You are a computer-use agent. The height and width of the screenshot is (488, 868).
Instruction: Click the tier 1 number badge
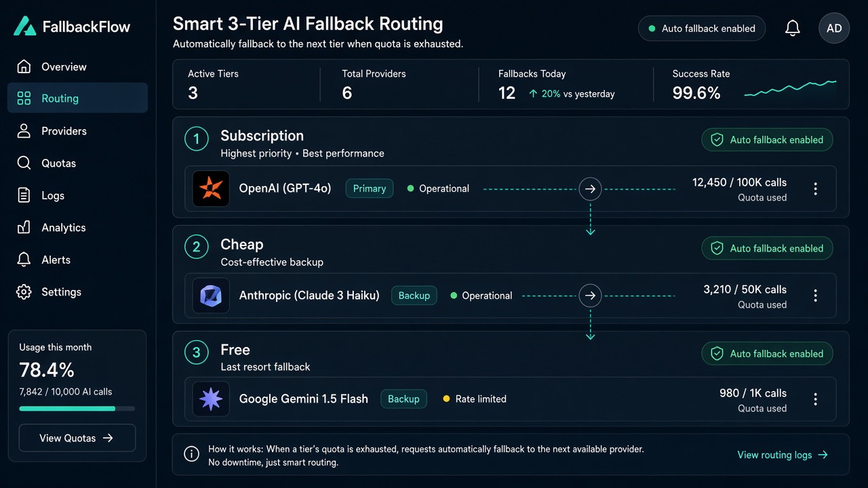coord(197,140)
